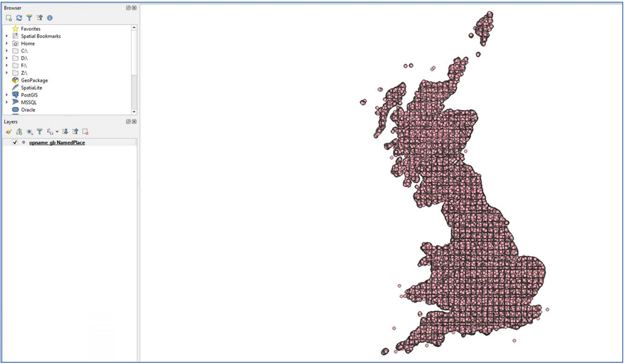This screenshot has width=625, height=364.
Task: Close the Layers panel
Action: 135,122
